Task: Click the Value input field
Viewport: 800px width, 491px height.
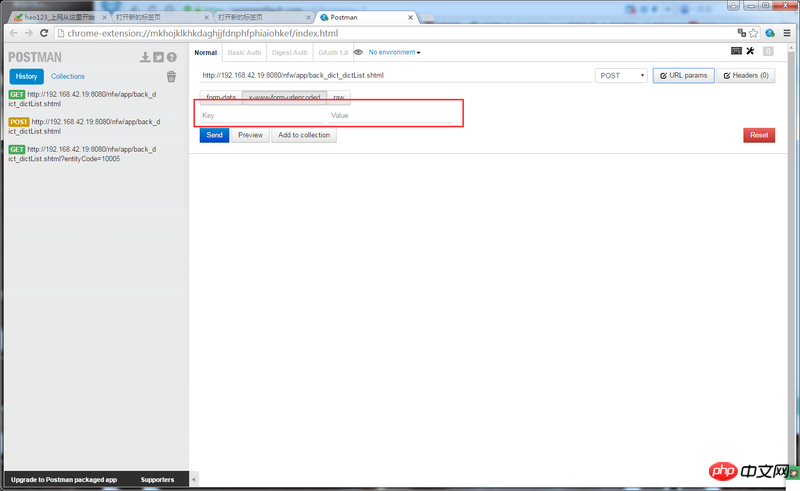Action: [390, 115]
